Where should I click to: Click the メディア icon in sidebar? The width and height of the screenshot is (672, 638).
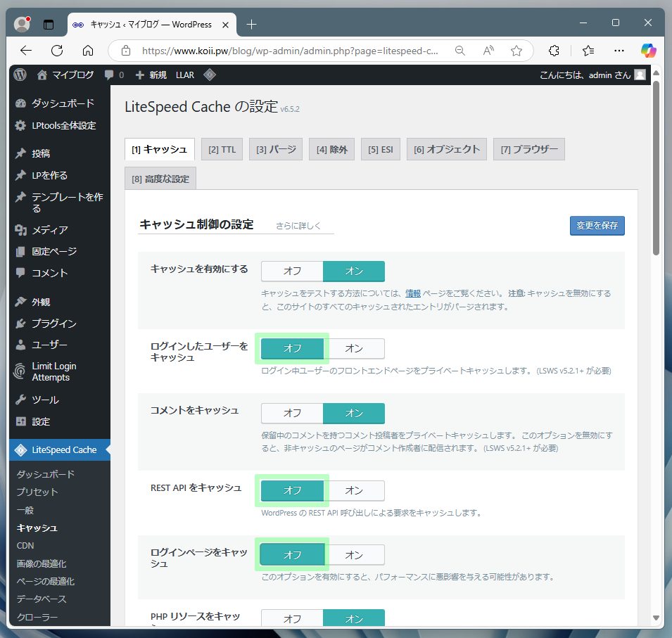click(x=20, y=230)
